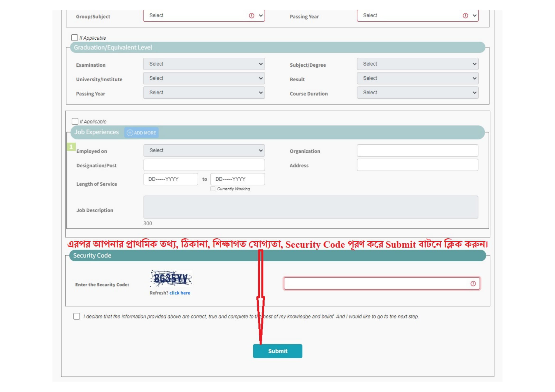This screenshot has width=555, height=392.
Task: Click the CAPTCHA security code image
Action: click(171, 278)
